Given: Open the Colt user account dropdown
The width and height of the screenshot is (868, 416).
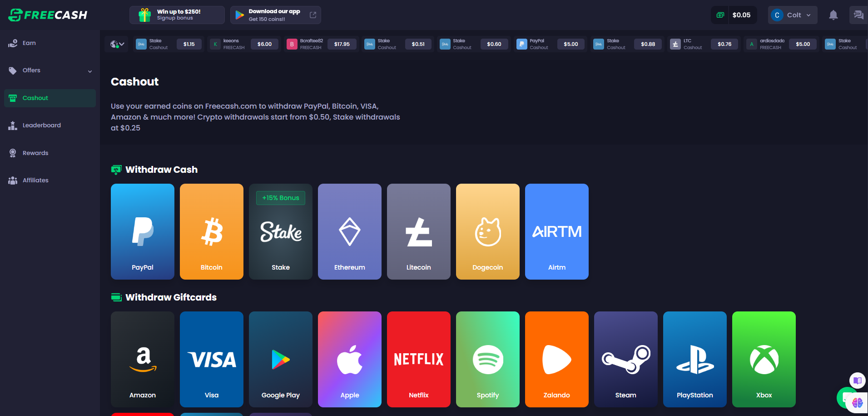Looking at the screenshot, I should pos(793,15).
